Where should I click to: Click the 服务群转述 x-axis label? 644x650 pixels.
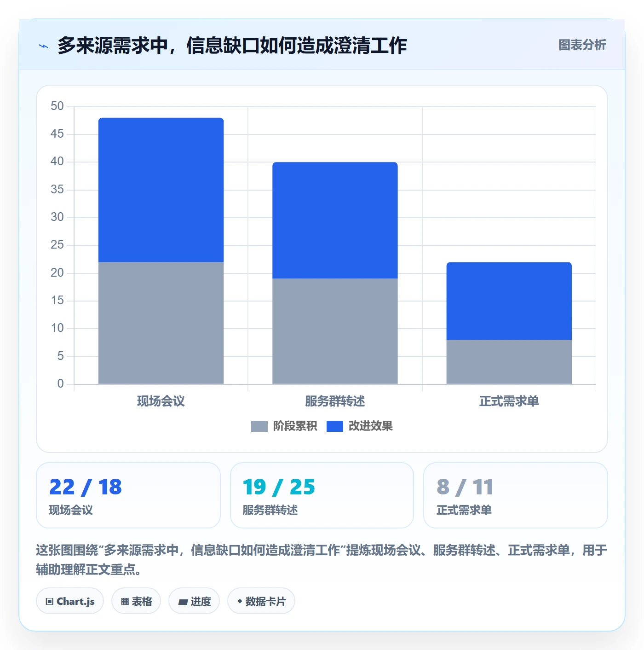(335, 401)
